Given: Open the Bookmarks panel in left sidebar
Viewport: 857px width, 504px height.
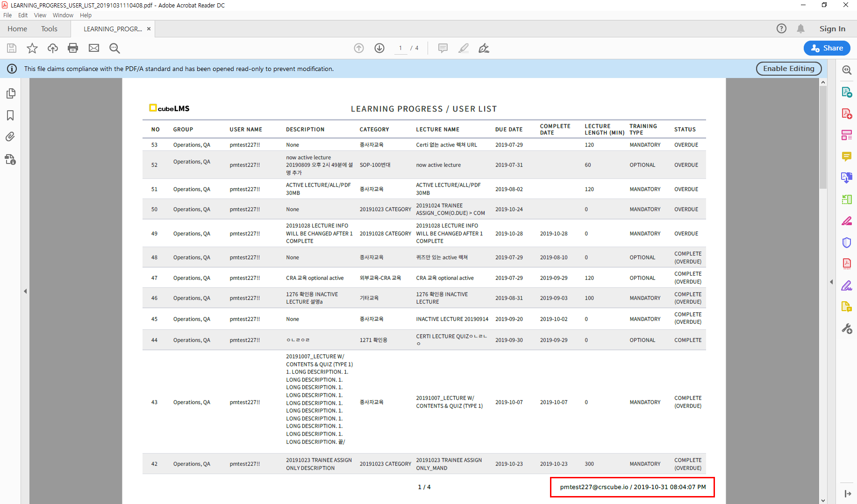Looking at the screenshot, I should (10, 115).
